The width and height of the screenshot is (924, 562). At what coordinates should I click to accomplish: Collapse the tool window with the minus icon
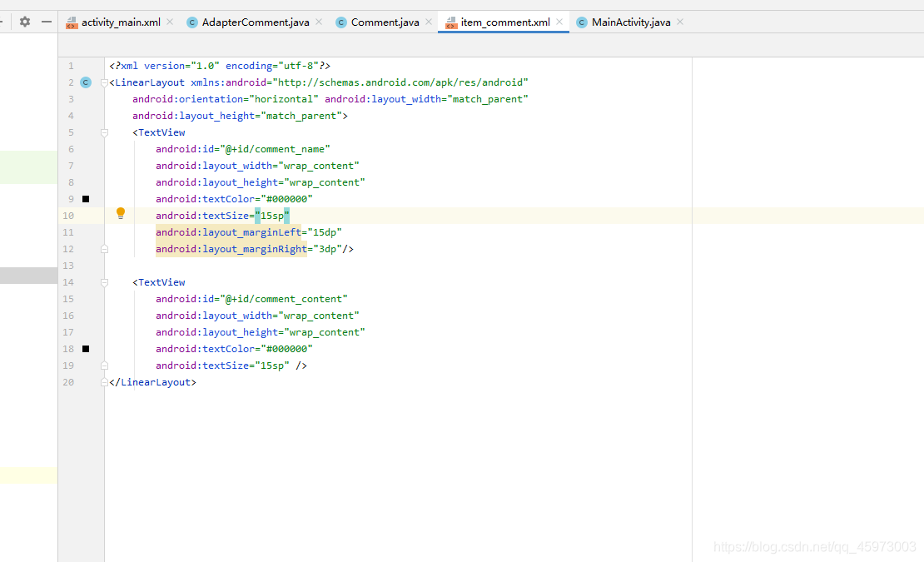[x=47, y=22]
